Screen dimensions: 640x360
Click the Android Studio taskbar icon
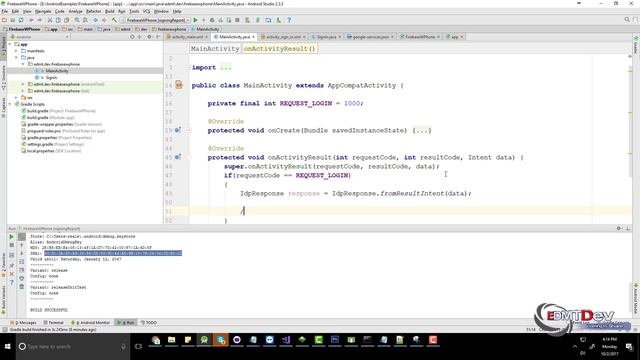pos(204,340)
